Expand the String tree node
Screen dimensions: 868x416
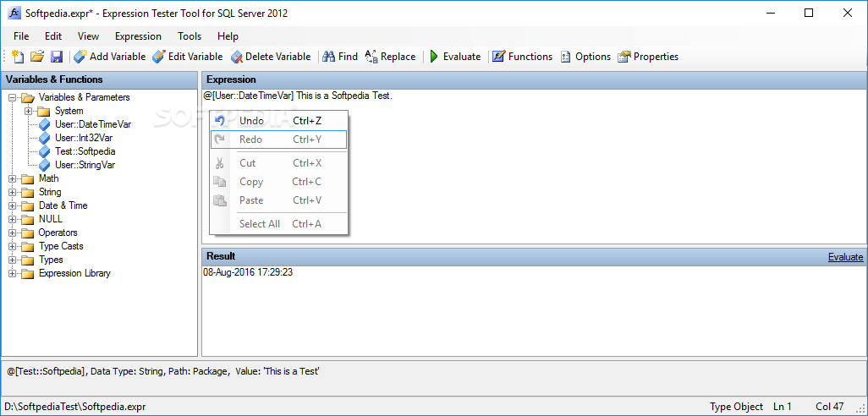click(x=12, y=193)
